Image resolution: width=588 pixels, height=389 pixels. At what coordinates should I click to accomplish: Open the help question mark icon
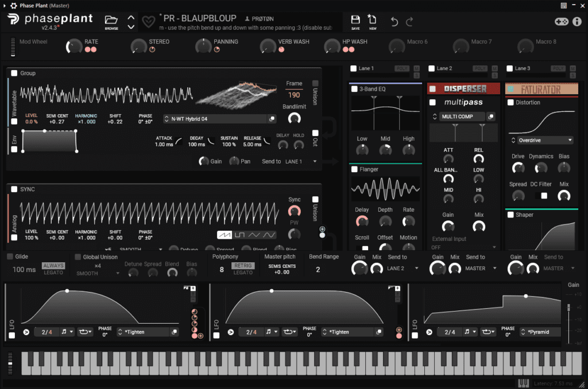tap(577, 22)
